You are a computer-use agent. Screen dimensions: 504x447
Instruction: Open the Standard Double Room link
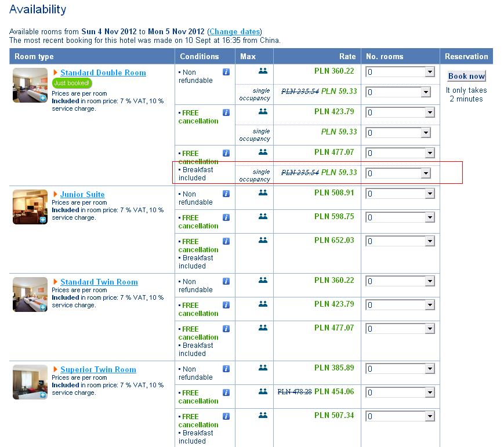click(x=103, y=72)
